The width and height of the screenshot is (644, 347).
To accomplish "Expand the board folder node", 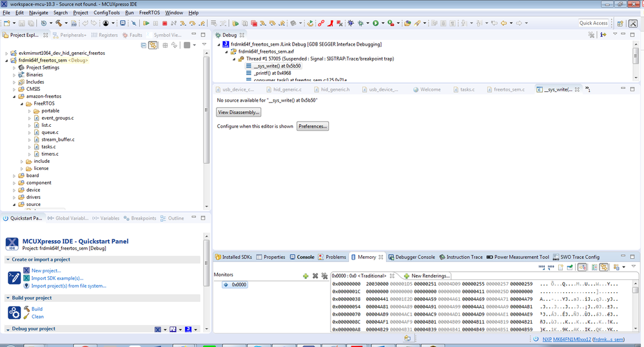I will pos(14,176).
